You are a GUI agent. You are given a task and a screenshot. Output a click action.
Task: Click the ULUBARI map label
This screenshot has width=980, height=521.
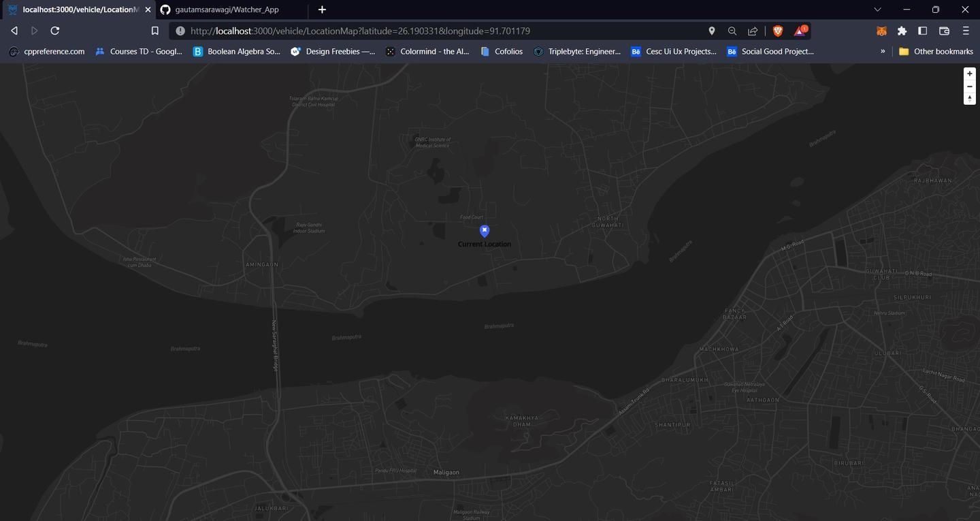coord(887,353)
